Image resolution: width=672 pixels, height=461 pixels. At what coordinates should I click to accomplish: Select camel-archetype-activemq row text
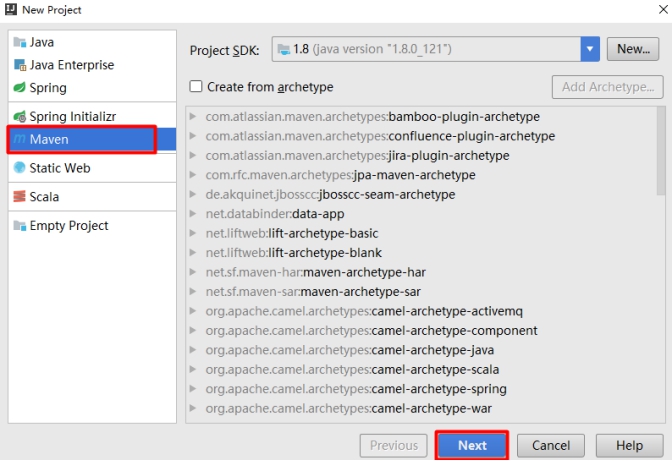click(x=364, y=311)
